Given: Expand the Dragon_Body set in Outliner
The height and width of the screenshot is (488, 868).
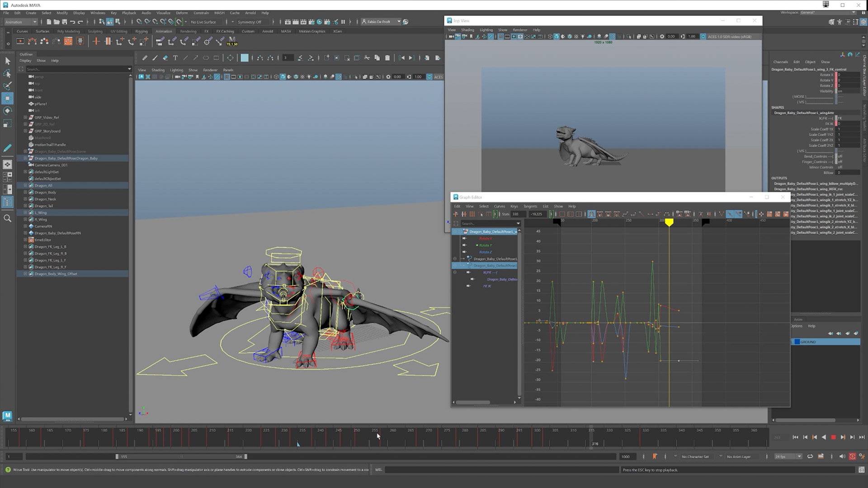Looking at the screenshot, I should click(x=25, y=192).
